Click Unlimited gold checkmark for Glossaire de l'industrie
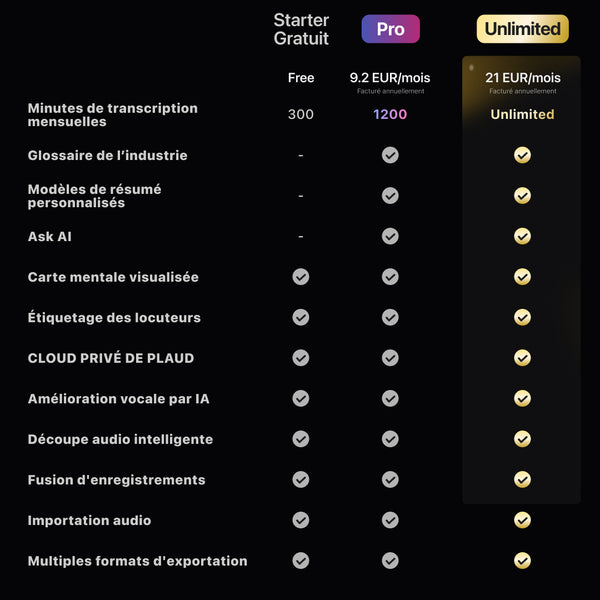Screen dimensions: 600x600 point(522,155)
